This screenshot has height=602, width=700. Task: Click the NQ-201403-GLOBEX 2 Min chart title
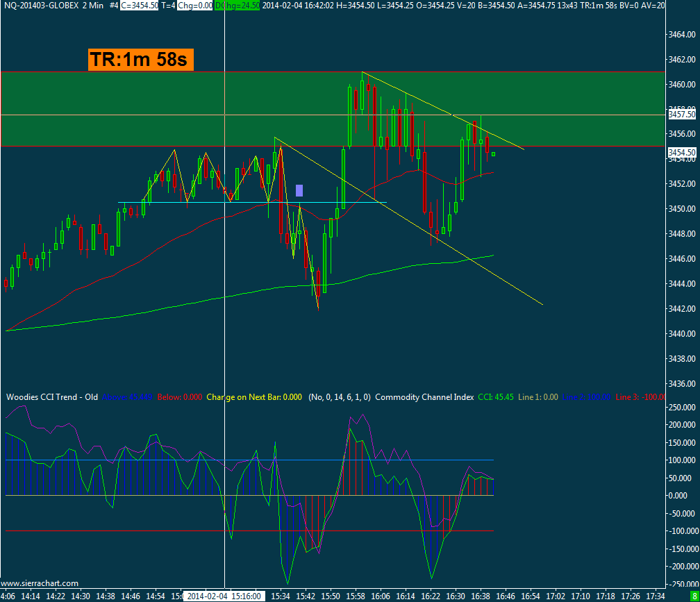(53, 6)
